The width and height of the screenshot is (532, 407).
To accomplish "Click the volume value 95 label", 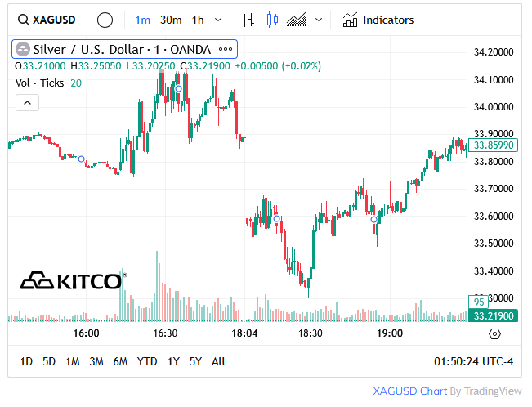I will [x=478, y=302].
